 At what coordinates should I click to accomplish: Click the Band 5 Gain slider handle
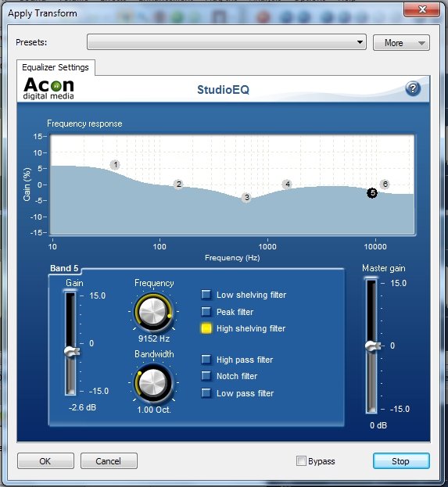(71, 352)
